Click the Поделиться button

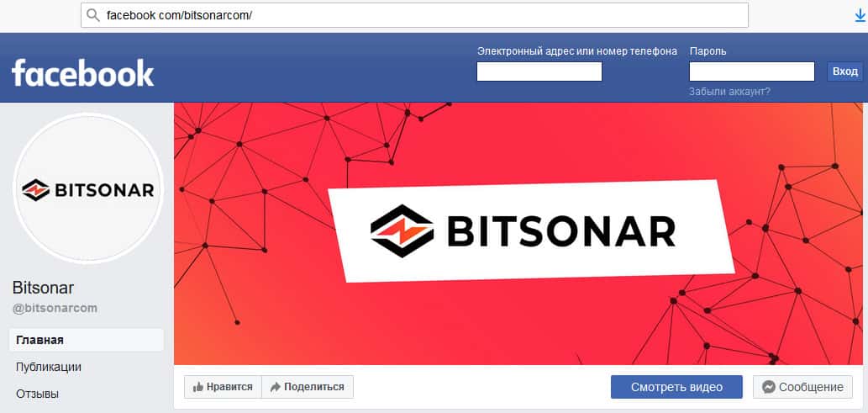[x=308, y=387]
